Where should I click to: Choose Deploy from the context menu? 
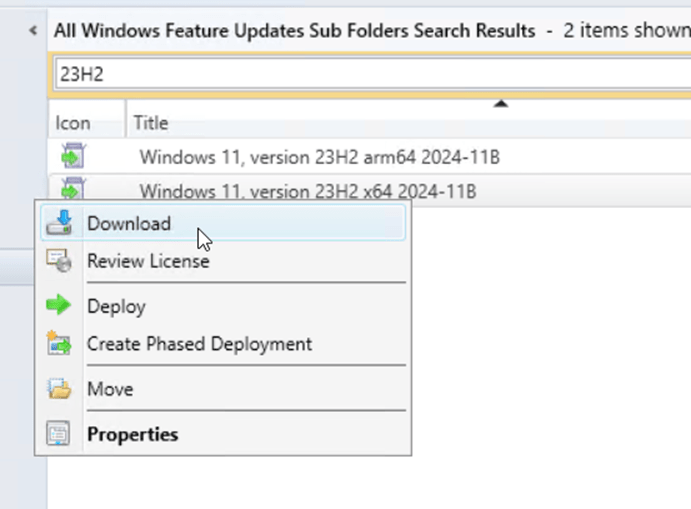[116, 306]
